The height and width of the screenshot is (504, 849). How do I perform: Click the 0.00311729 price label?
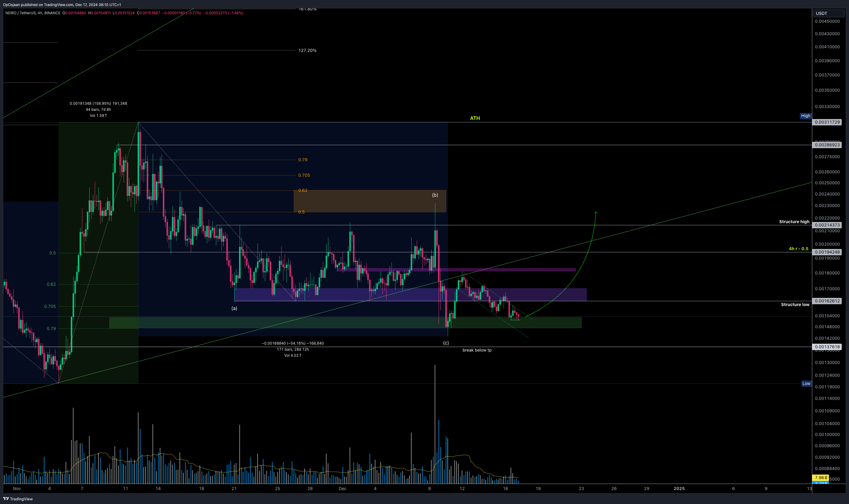[x=827, y=122]
